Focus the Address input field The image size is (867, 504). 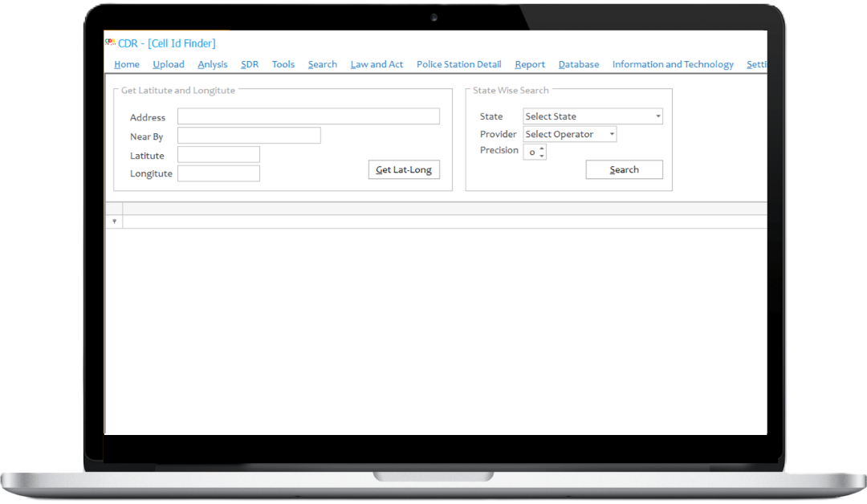tap(308, 116)
